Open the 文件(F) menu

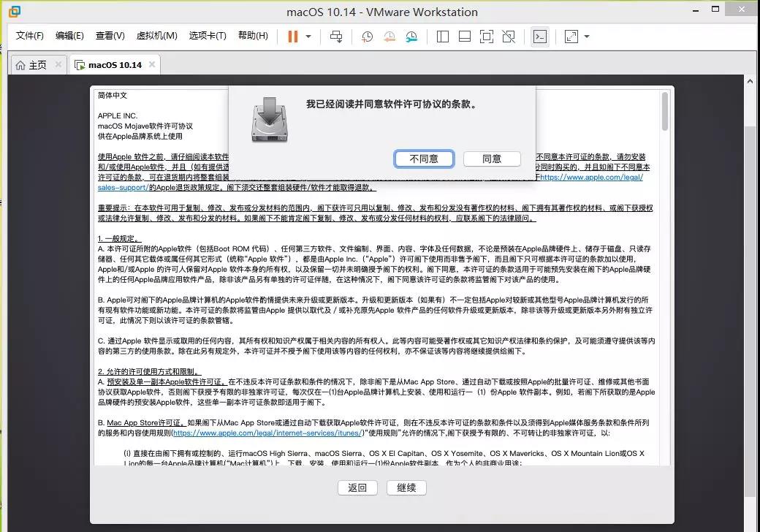point(30,36)
